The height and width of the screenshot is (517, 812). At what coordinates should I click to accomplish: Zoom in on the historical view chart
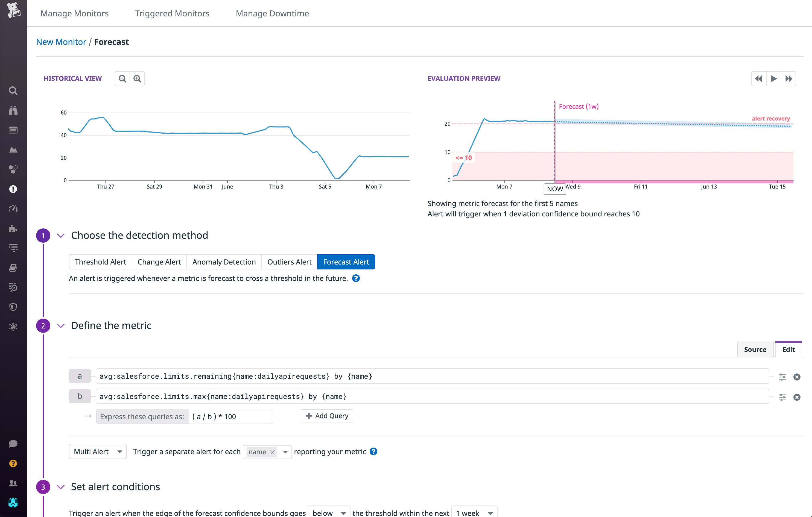137,78
